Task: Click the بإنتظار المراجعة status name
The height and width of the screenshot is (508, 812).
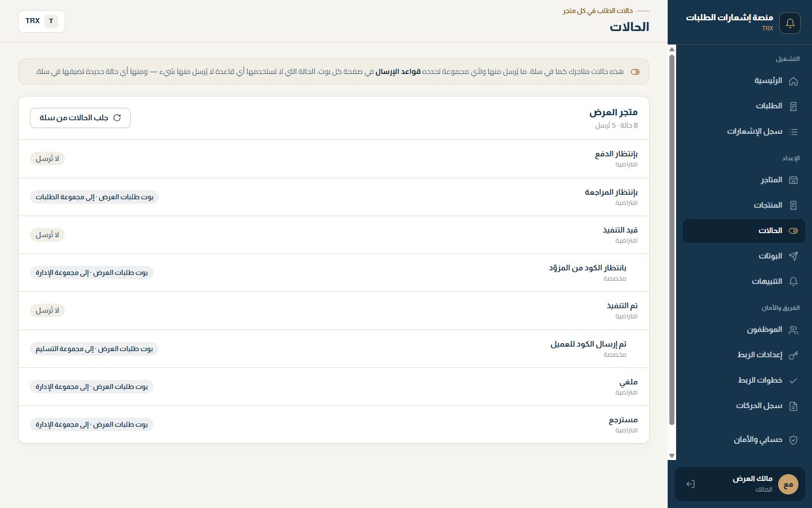Action: coord(611,192)
